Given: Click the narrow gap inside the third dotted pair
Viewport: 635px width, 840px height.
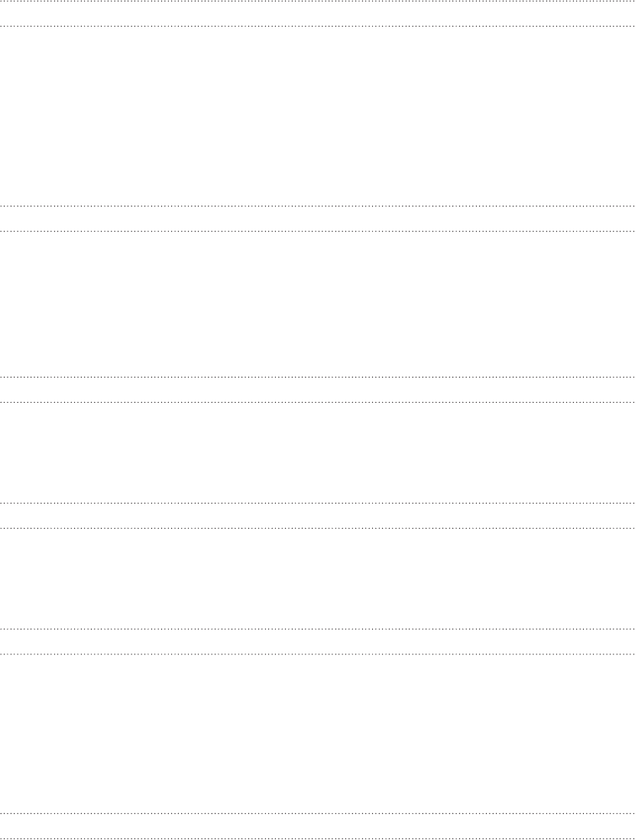Looking at the screenshot, I should coord(318,390).
